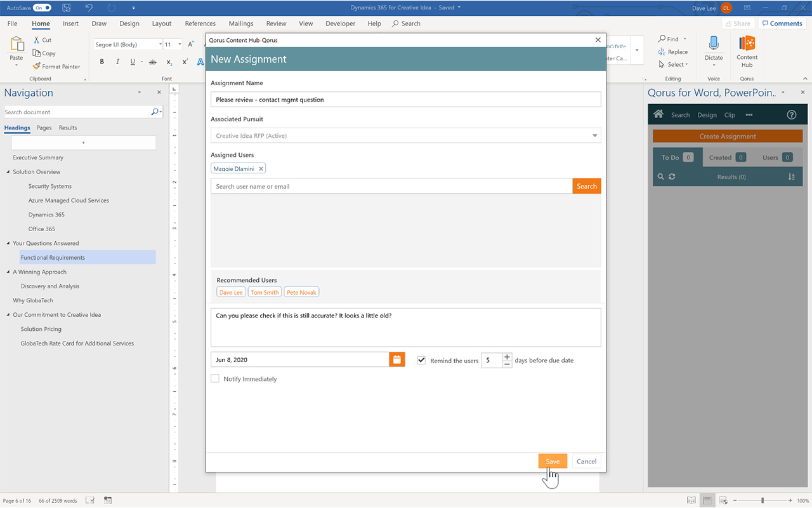The height and width of the screenshot is (508, 812).
Task: Click the zoom slider handle in status bar
Action: [763, 500]
